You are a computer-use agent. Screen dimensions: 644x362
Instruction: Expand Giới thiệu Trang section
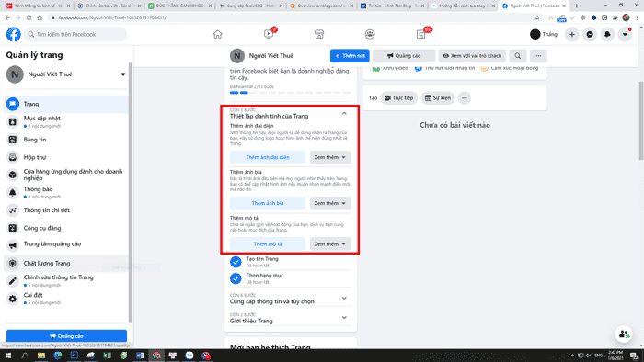(344, 318)
